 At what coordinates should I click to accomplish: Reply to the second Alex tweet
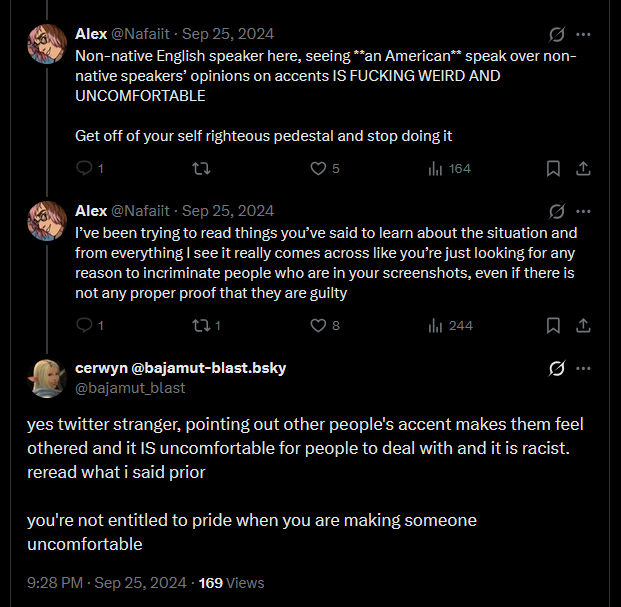click(x=84, y=325)
